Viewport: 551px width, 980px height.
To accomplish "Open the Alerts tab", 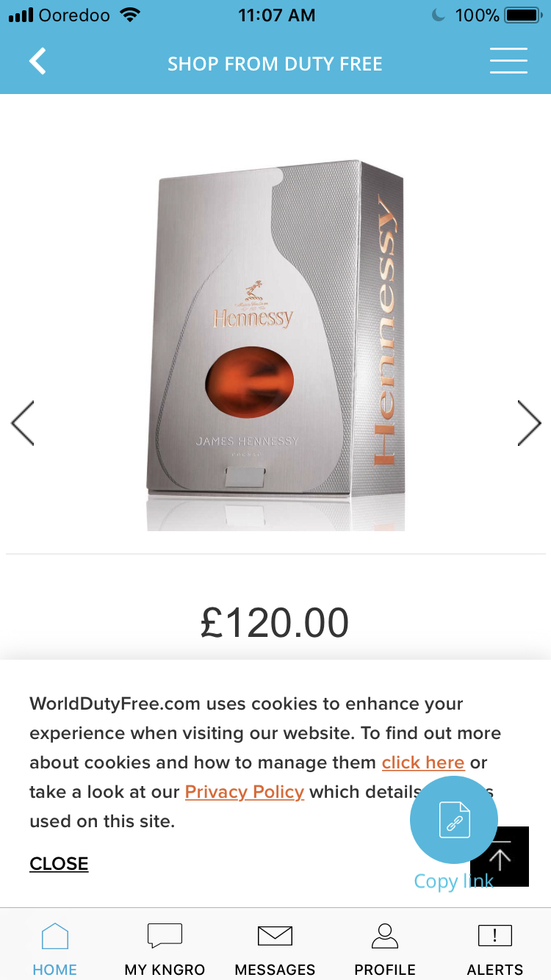I will (495, 948).
